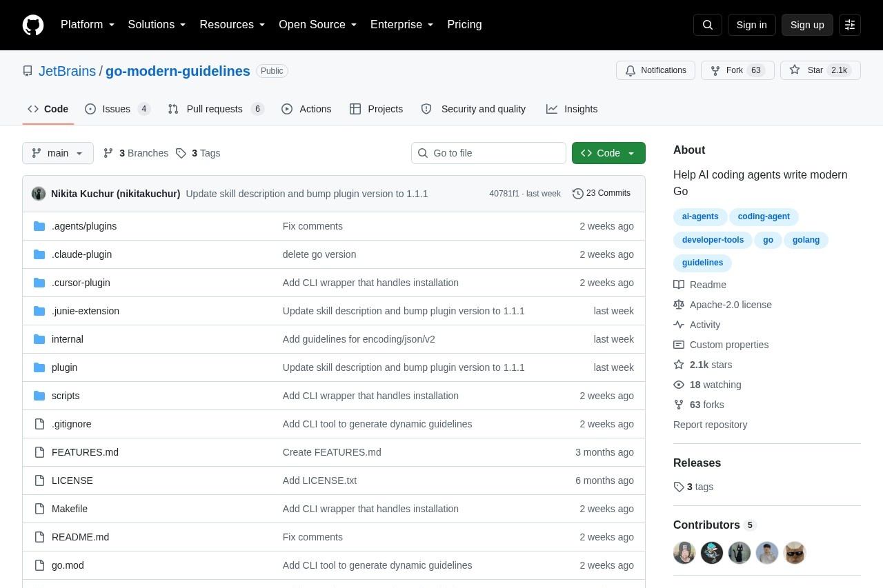883x588 pixels.
Task: Click the LICENSE file icon
Action: point(39,480)
